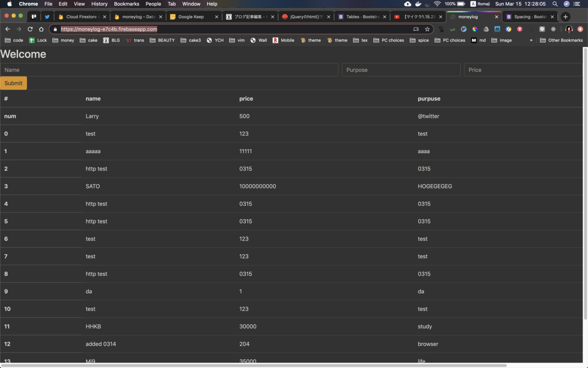588x368 pixels.
Task: Click the vertical page scrollbar
Action: 585,183
